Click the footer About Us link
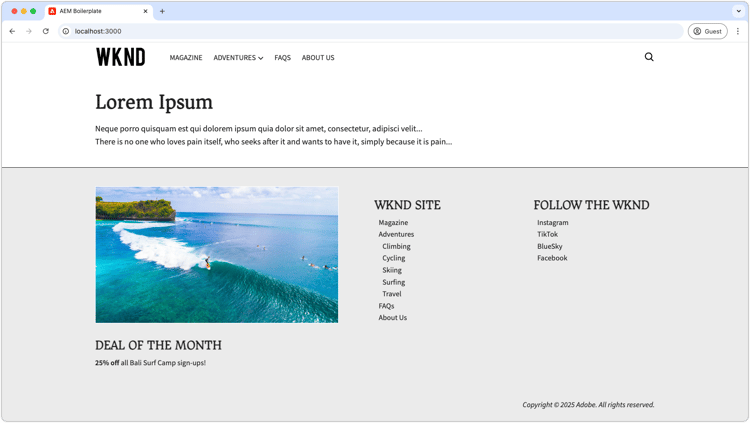 tap(393, 317)
